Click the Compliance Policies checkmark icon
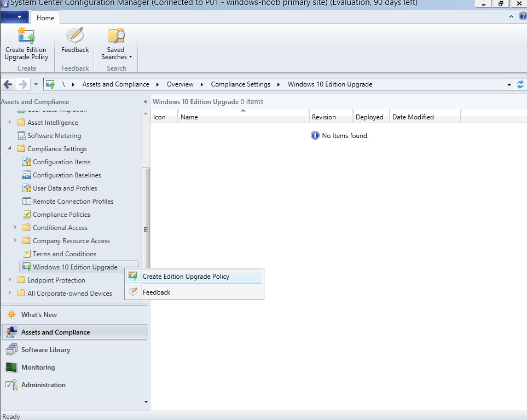 coord(27,214)
